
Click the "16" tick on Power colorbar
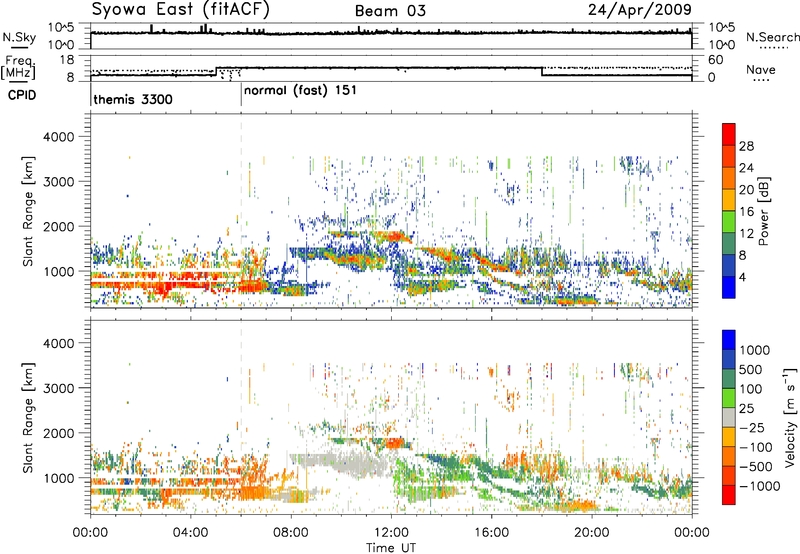click(x=746, y=212)
